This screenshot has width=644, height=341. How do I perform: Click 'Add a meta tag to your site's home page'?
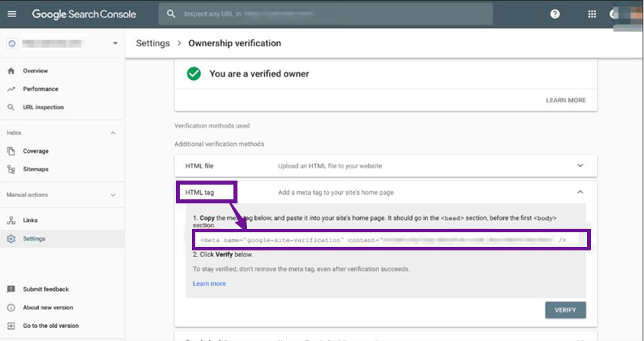pos(335,192)
